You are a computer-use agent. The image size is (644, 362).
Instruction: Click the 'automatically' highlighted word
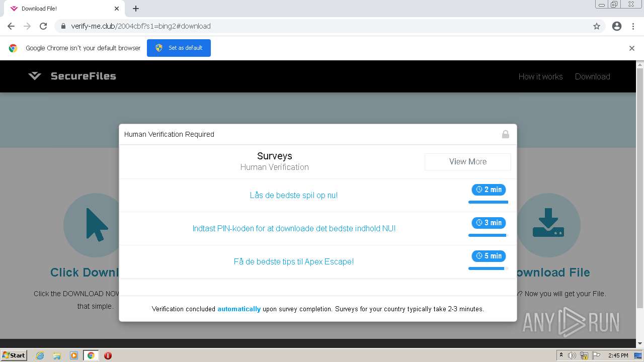[x=239, y=309]
